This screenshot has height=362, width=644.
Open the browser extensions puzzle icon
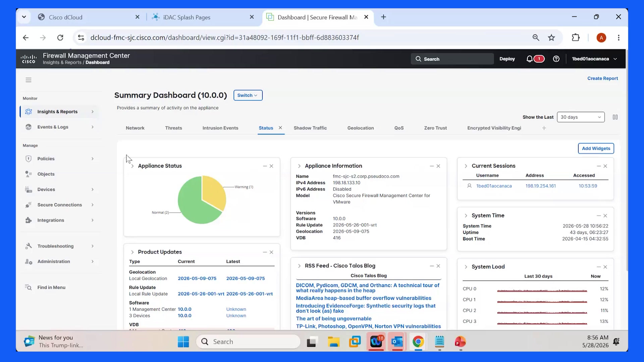576,38
